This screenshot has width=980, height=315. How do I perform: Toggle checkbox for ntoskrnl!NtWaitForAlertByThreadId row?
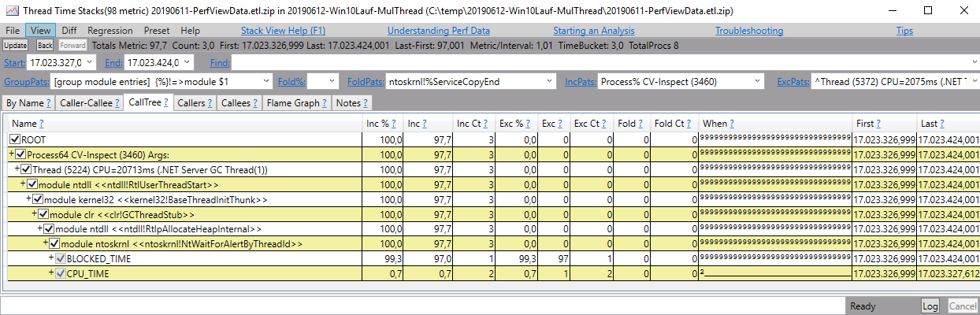coord(55,243)
